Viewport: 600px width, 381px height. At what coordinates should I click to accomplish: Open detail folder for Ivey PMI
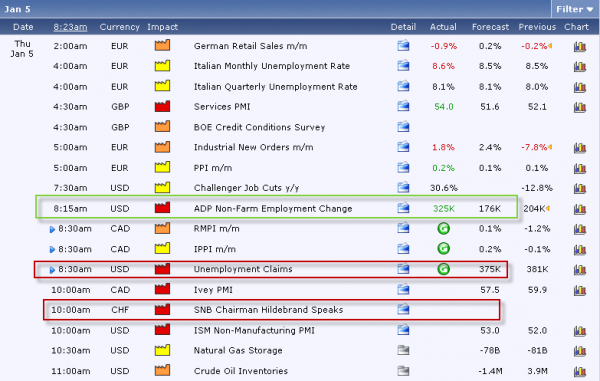[403, 289]
